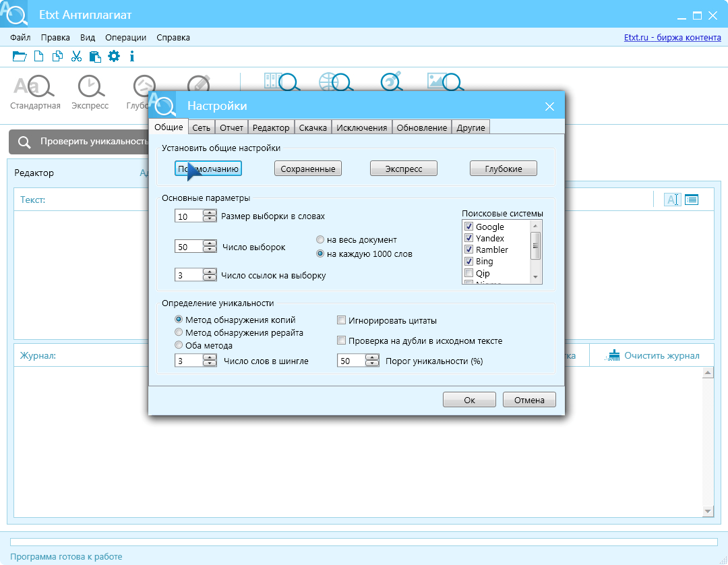Click the globe site check icon
The image size is (728, 565).
click(x=336, y=82)
